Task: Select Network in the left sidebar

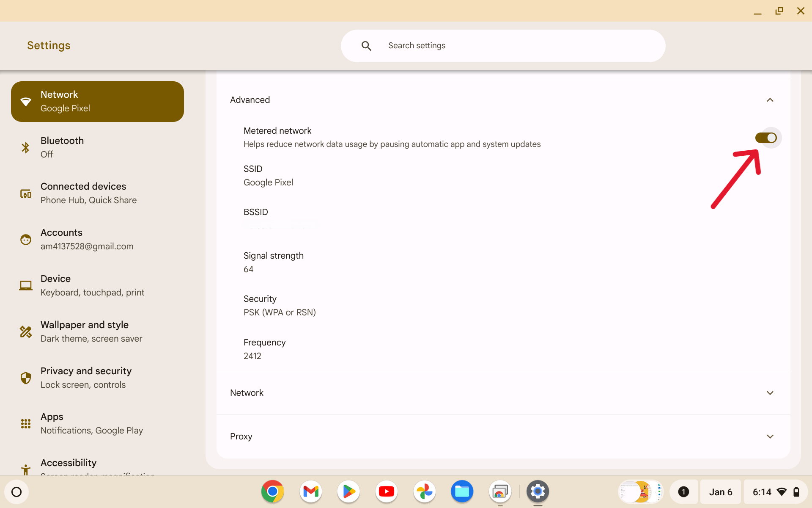Action: [x=98, y=101]
